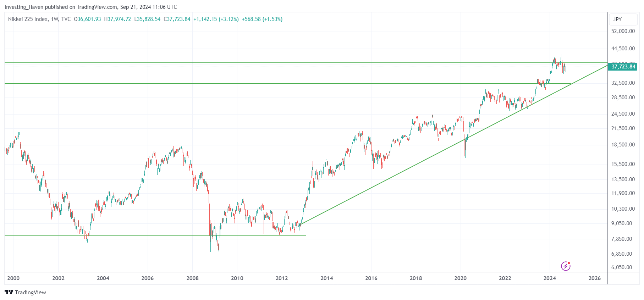
Task: Click the 2006 label on time axis
Action: tap(148, 278)
